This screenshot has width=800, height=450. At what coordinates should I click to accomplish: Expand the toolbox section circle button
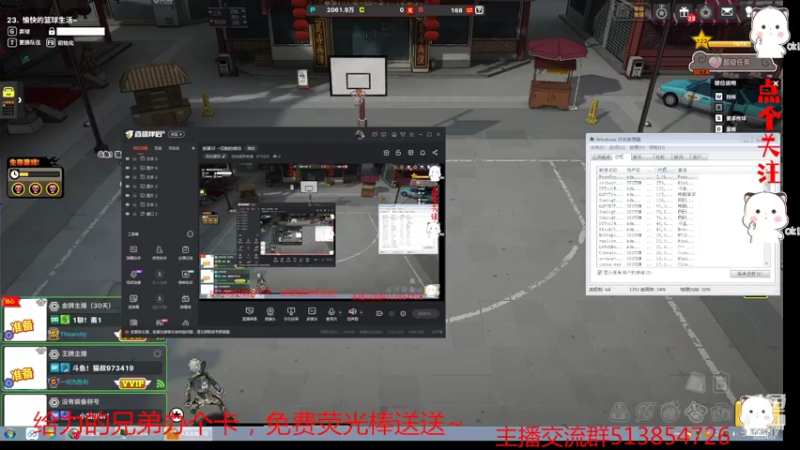click(x=190, y=234)
